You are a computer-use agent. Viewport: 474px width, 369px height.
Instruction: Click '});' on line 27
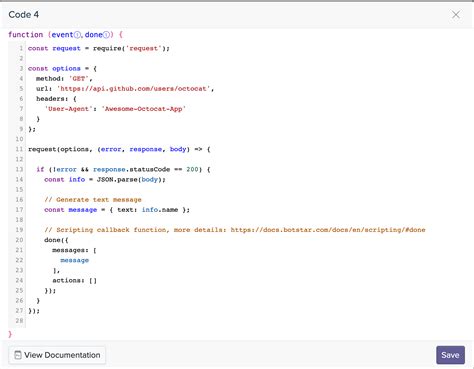pyautogui.click(x=34, y=311)
